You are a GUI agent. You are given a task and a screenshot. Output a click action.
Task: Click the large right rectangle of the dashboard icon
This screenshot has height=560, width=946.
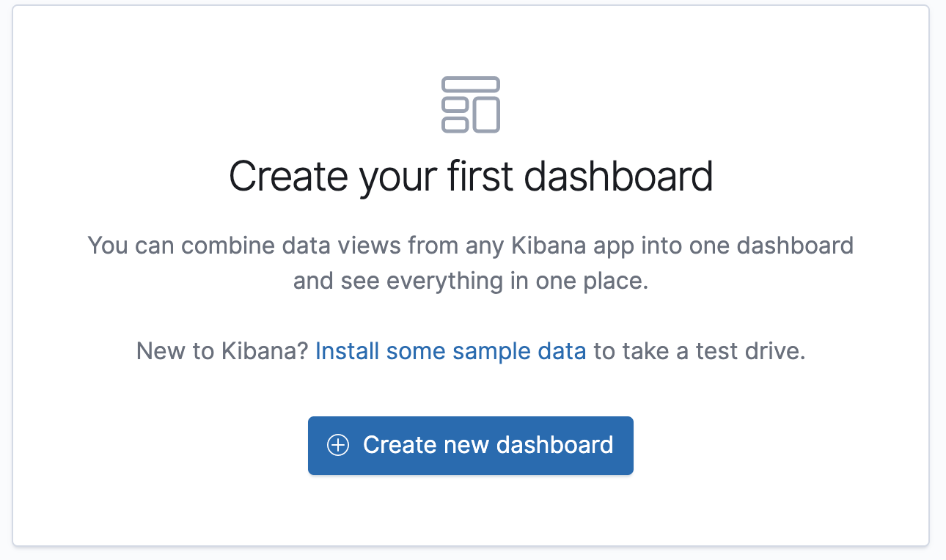(x=486, y=115)
